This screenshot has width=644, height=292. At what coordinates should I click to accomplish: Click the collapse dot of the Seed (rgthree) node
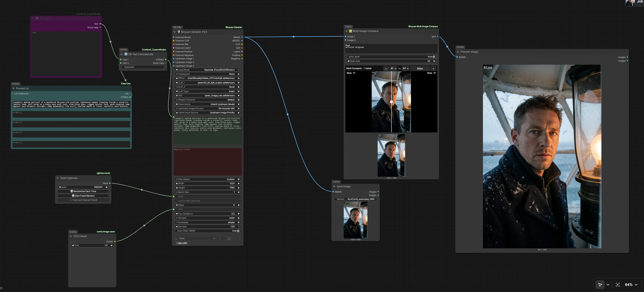tap(58, 178)
